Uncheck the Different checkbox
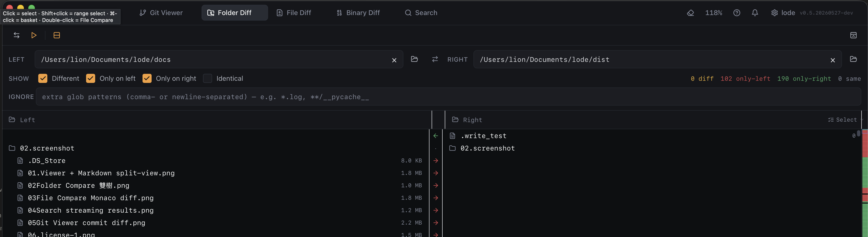Viewport: 868px width, 237px height. [x=43, y=78]
